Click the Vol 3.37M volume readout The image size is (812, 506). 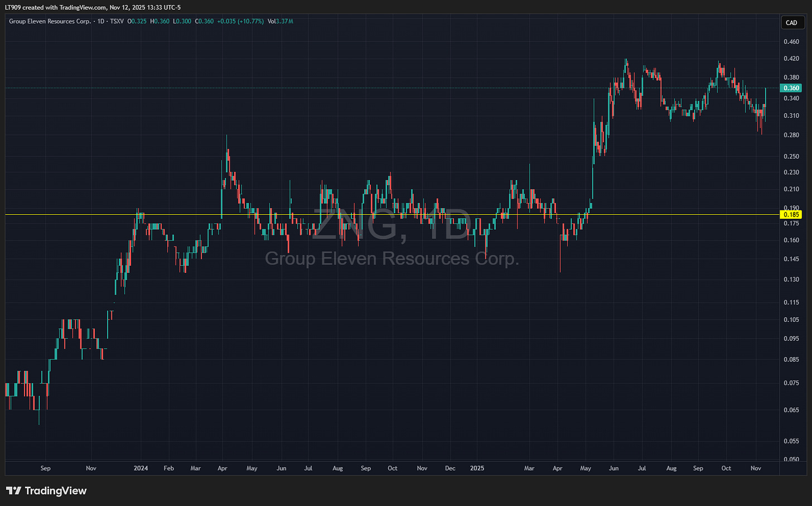tap(281, 21)
